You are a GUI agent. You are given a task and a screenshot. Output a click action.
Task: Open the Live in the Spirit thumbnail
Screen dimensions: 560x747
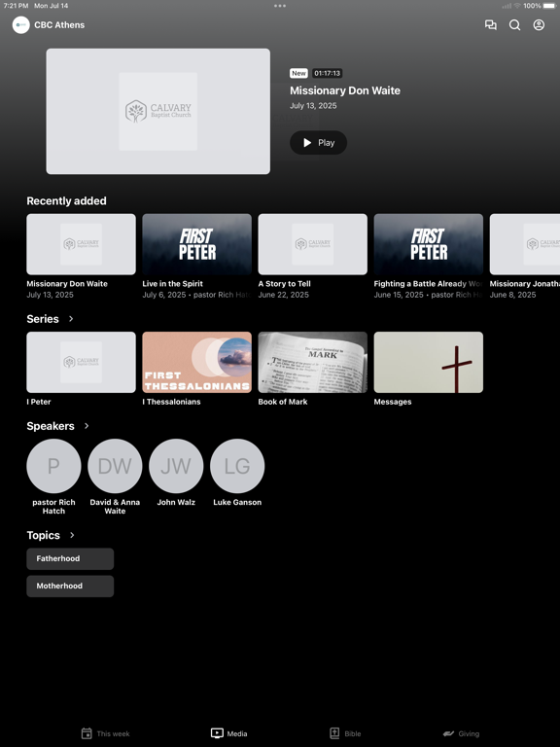pos(196,244)
